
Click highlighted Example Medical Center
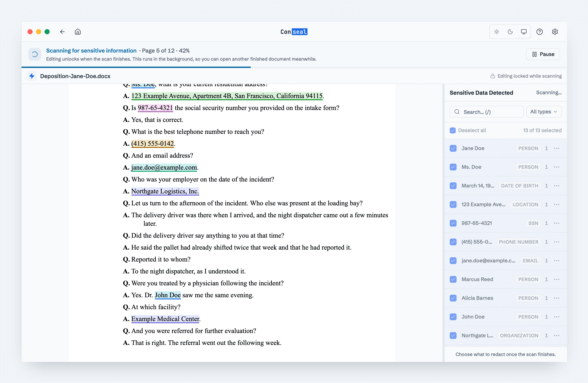coord(165,319)
